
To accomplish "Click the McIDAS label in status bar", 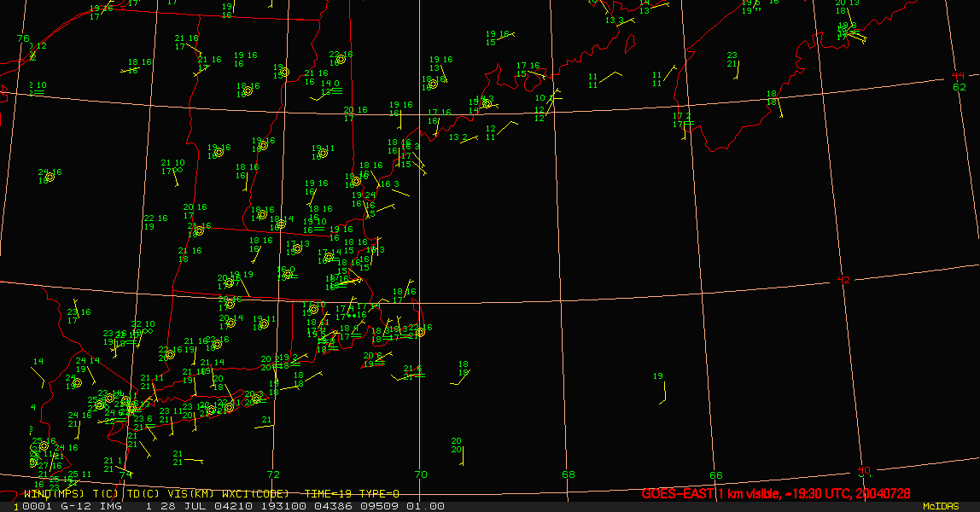I will 941,506.
